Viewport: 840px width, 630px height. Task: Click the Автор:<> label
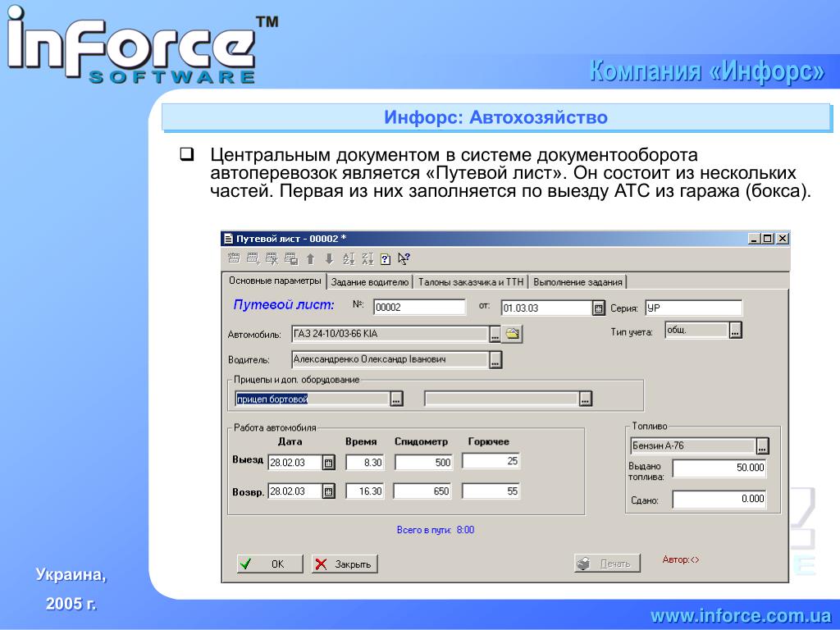pos(681,559)
